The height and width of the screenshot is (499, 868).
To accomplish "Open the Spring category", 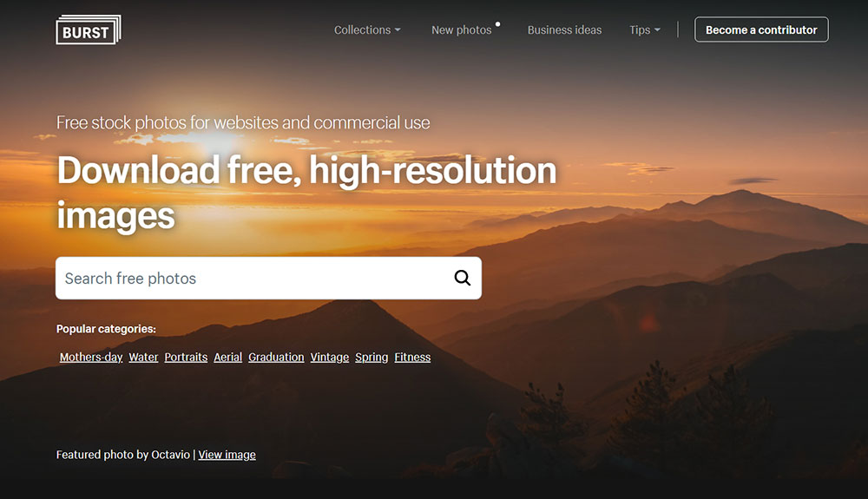I will tap(372, 357).
